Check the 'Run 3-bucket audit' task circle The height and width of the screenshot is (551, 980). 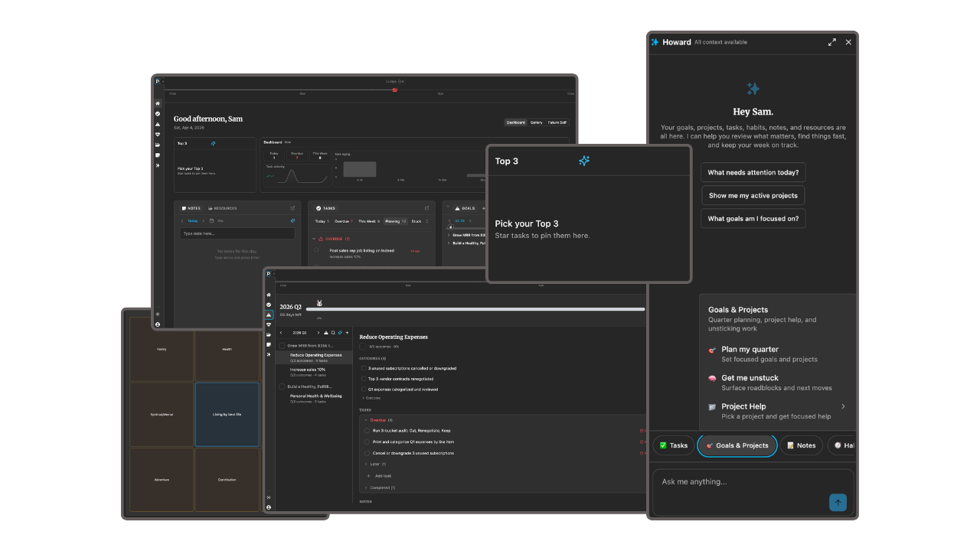pyautogui.click(x=367, y=431)
